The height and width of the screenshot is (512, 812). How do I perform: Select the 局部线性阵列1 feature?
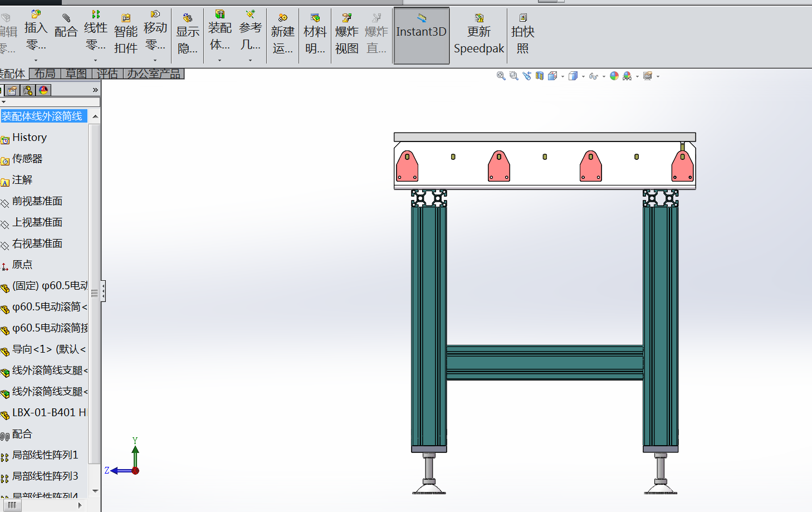(45, 455)
